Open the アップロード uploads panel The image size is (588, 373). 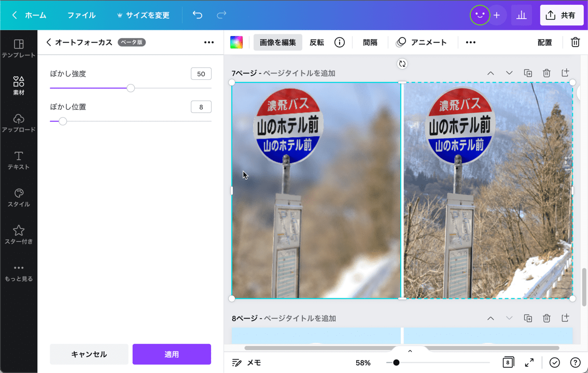pyautogui.click(x=18, y=123)
